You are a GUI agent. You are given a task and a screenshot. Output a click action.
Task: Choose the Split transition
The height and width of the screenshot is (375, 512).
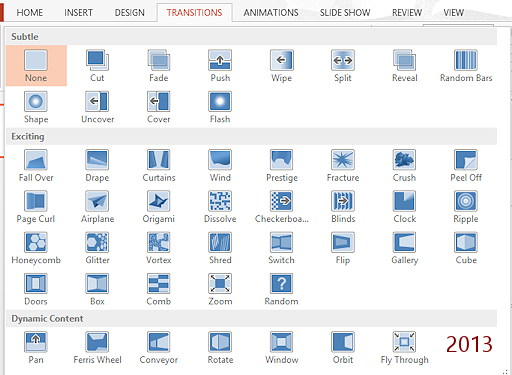pyautogui.click(x=343, y=66)
